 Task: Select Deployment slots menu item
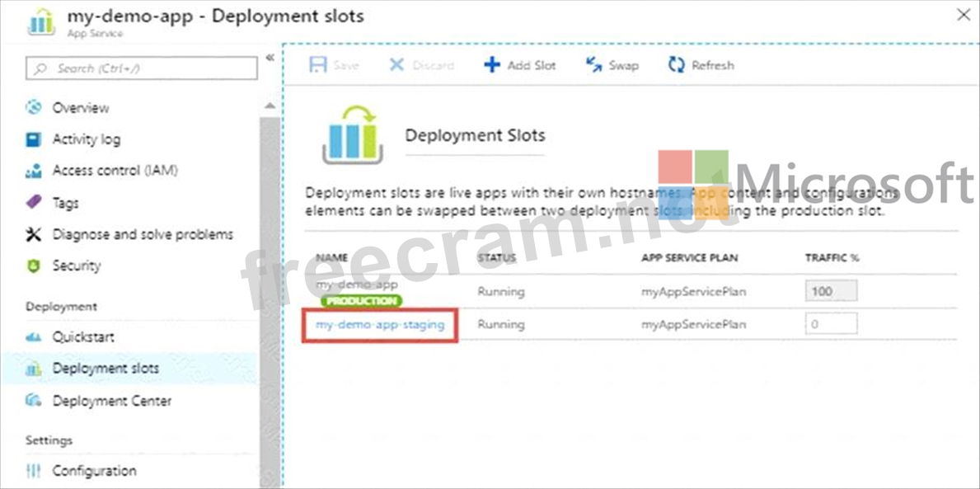point(106,369)
